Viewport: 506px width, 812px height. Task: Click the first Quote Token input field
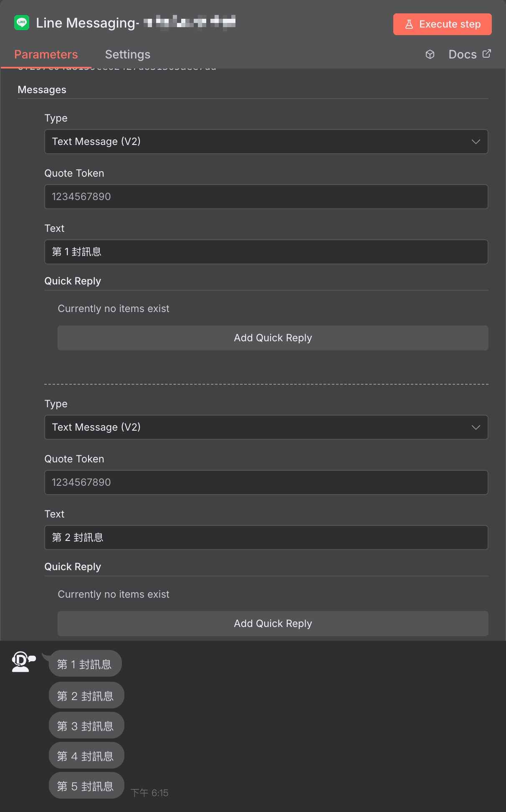coord(266,197)
